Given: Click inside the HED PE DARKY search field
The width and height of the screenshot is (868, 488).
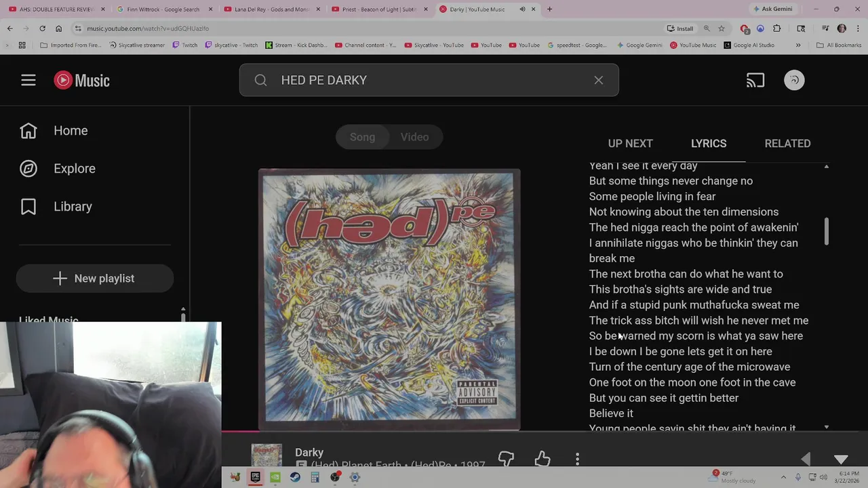Looking at the screenshot, I should 429,80.
